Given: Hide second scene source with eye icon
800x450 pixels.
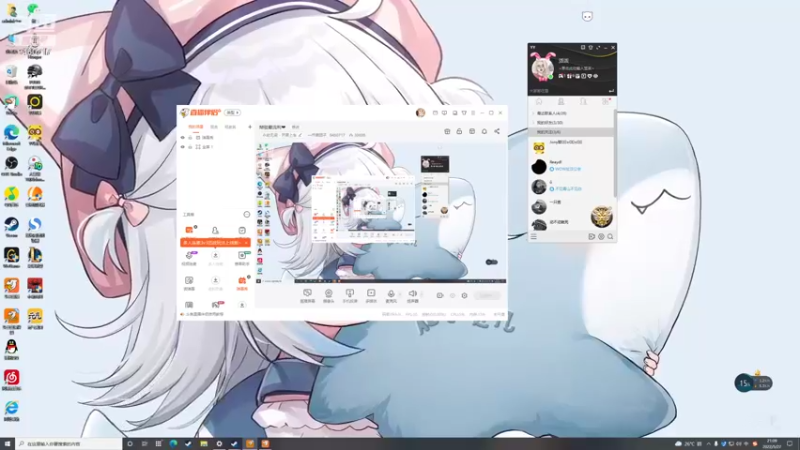Looking at the screenshot, I should (183, 147).
